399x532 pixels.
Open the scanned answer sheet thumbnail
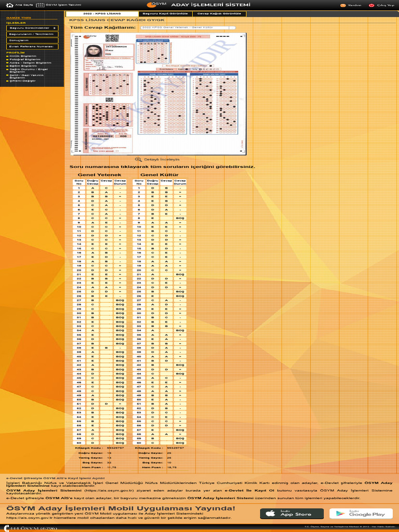tap(158, 94)
